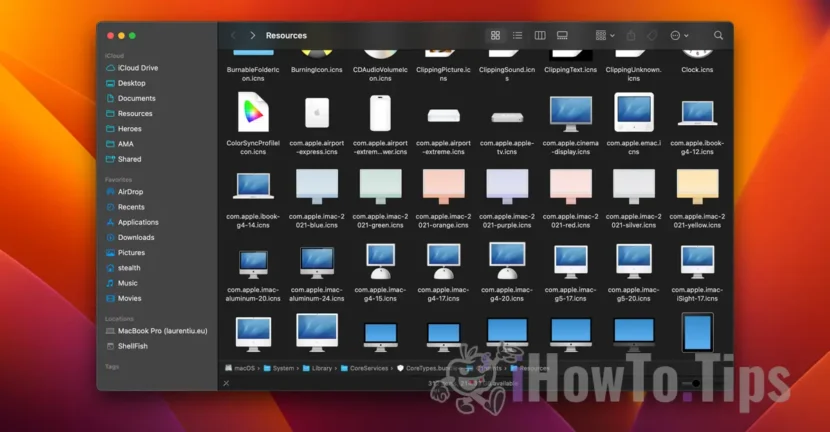Switch to gallery view
This screenshot has width=830, height=432.
point(562,35)
